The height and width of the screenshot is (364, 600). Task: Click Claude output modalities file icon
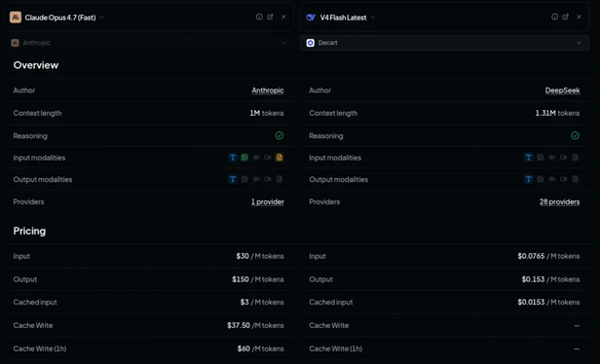[x=280, y=179]
